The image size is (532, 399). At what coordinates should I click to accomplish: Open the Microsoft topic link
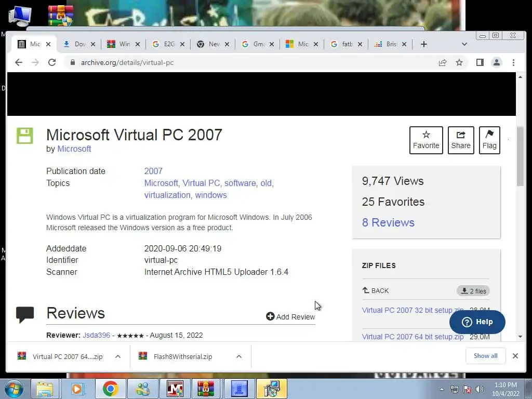coord(161,183)
